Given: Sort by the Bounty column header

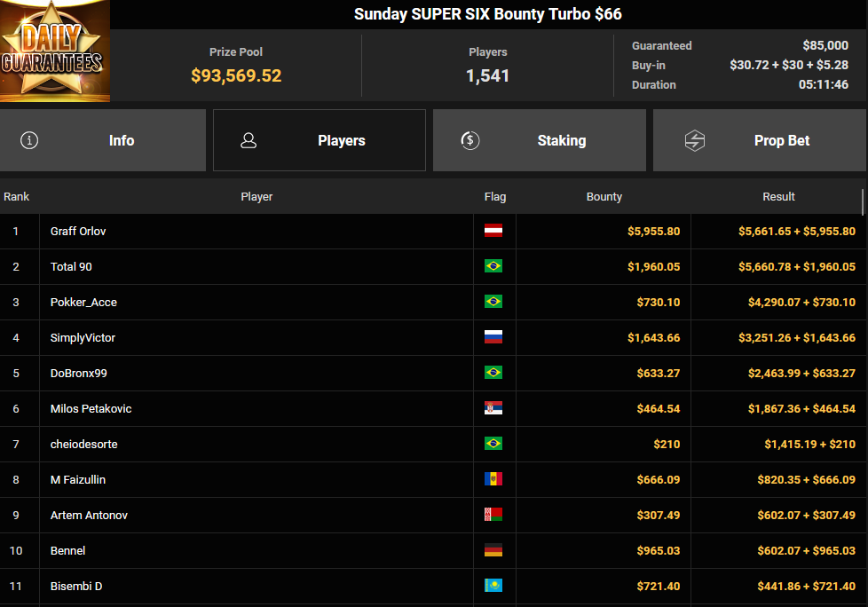Looking at the screenshot, I should pyautogui.click(x=604, y=196).
